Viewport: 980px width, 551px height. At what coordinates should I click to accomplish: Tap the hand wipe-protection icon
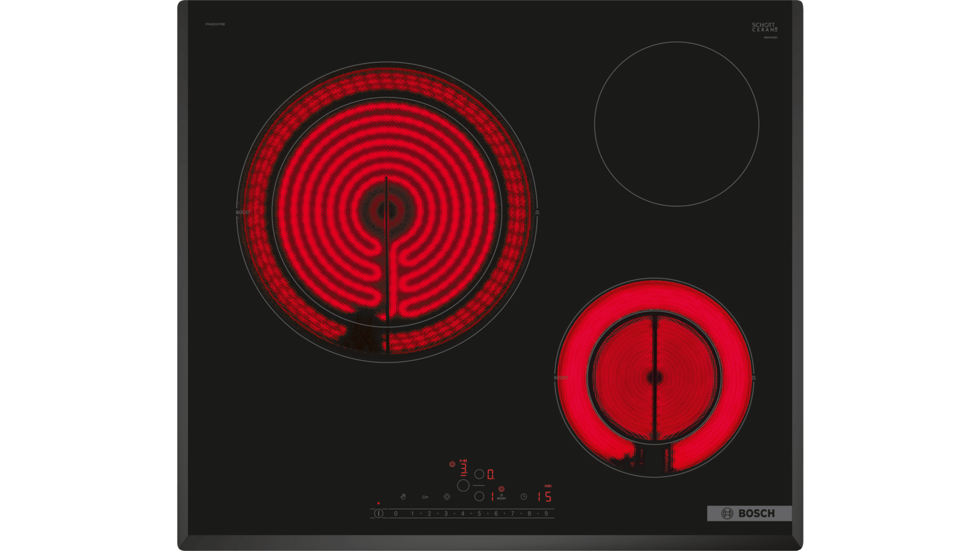(x=403, y=497)
